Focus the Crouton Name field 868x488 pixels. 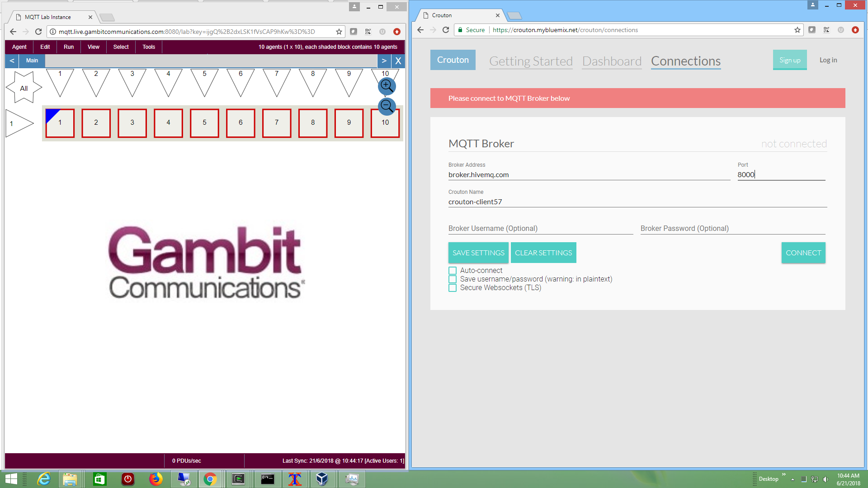637,202
